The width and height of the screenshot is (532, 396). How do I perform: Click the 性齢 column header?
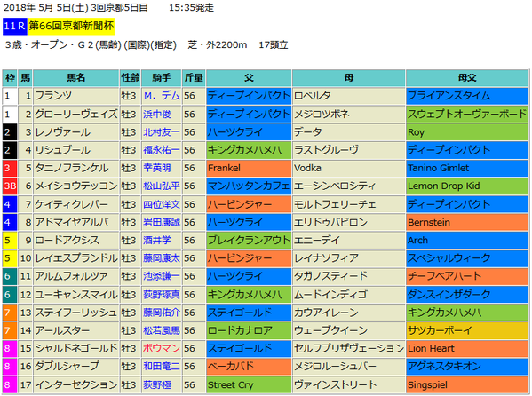click(x=131, y=78)
